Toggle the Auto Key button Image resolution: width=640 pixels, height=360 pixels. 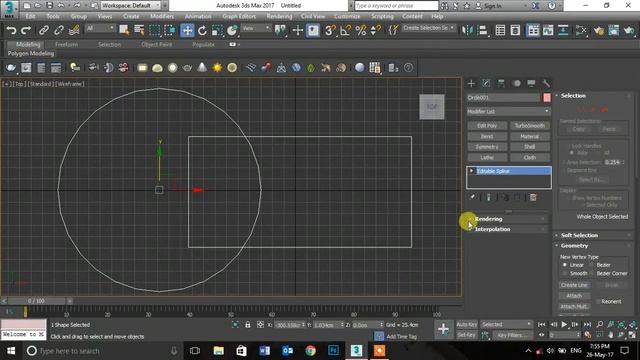click(x=467, y=324)
